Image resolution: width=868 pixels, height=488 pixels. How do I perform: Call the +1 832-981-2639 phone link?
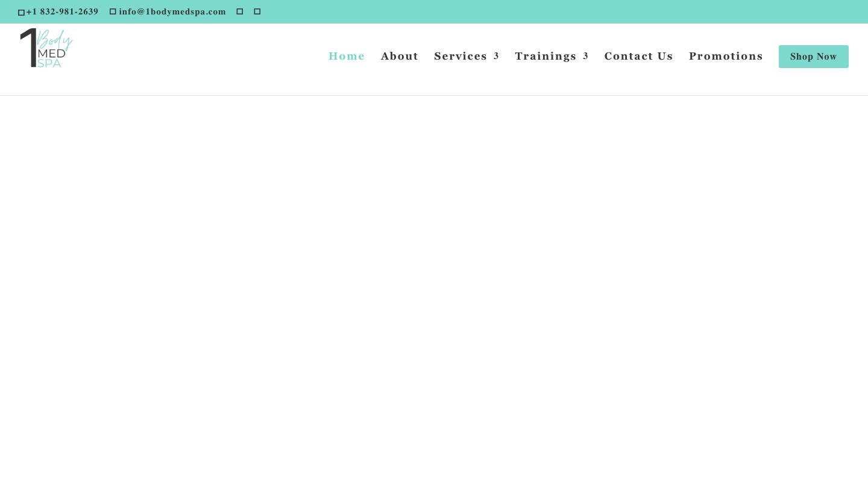pyautogui.click(x=62, y=11)
